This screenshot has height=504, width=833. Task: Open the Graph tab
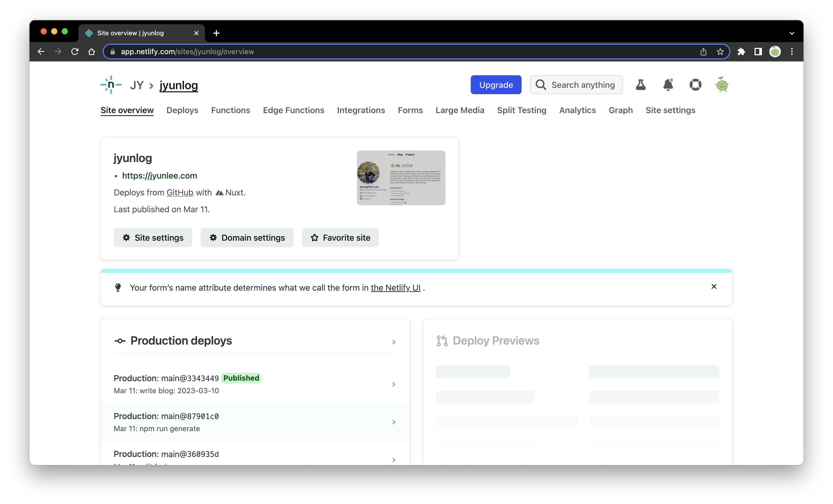coord(621,110)
